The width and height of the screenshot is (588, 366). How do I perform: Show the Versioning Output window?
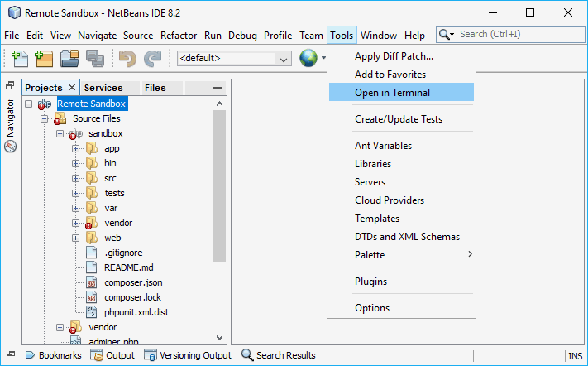pyautogui.click(x=189, y=355)
